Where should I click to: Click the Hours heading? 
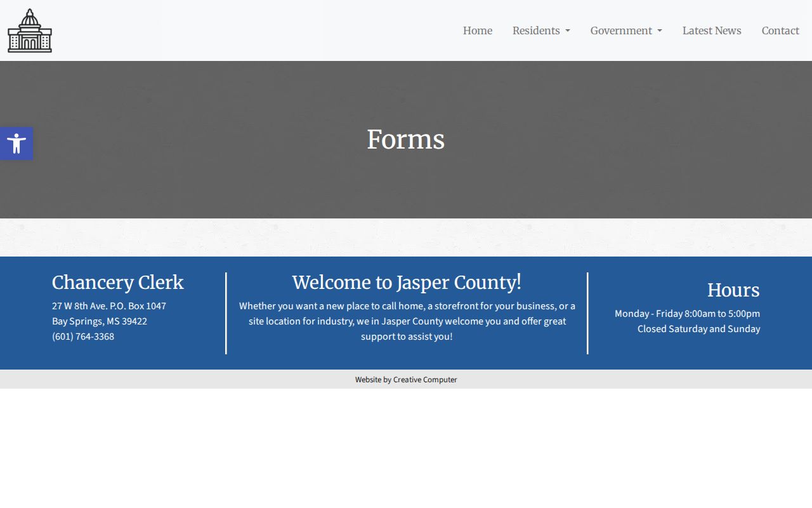point(733,290)
